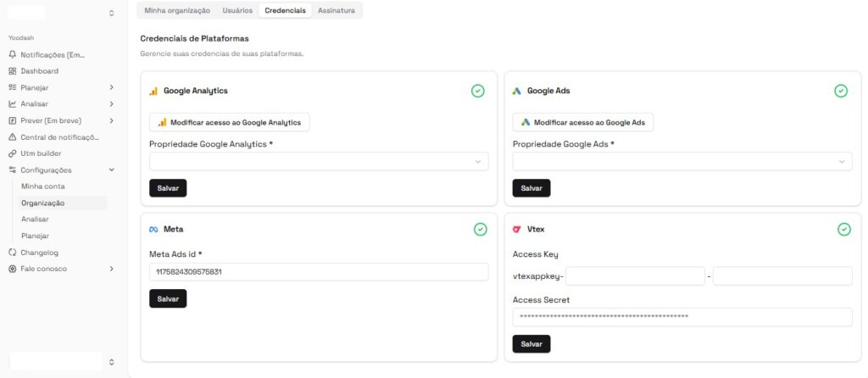Switch to the Minha organização tab
This screenshot has width=868, height=378.
pos(177,10)
